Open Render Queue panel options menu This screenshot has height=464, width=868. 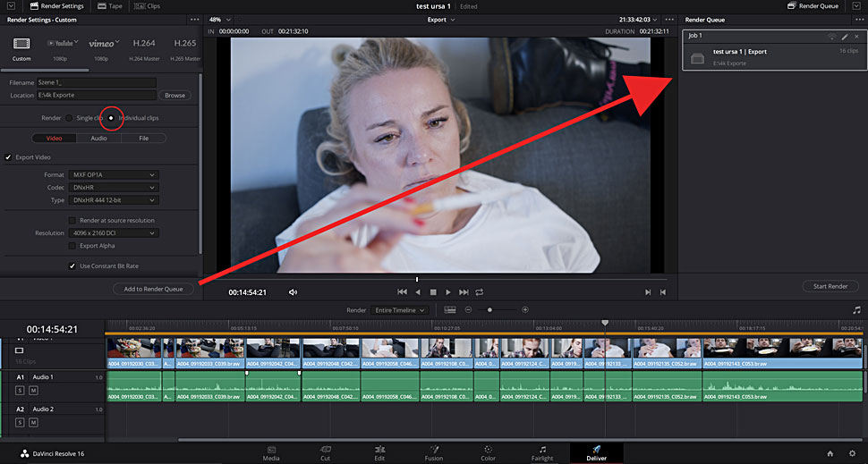coord(859,20)
